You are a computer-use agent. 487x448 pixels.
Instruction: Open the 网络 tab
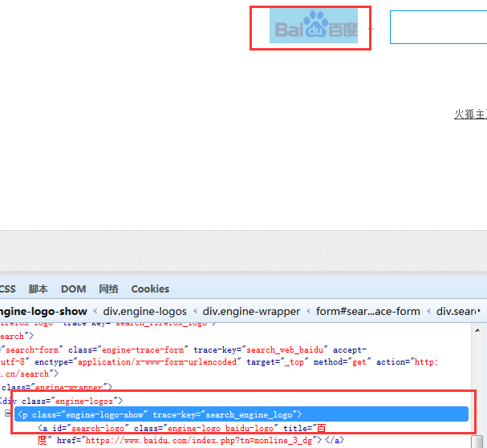pos(108,289)
